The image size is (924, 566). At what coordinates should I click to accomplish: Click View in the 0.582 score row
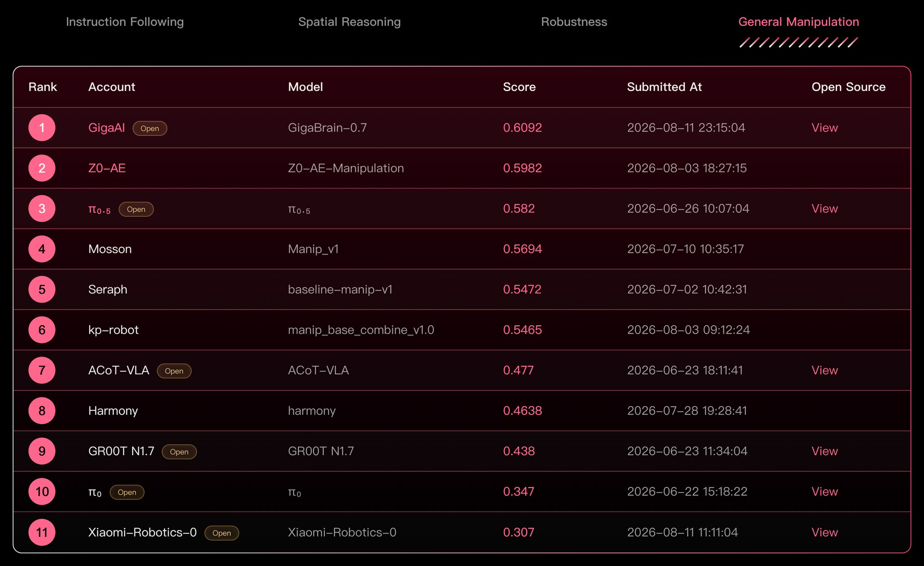[825, 208]
